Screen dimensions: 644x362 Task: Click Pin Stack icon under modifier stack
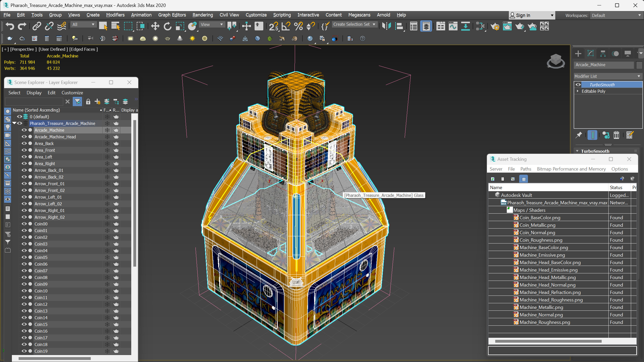[x=579, y=135]
